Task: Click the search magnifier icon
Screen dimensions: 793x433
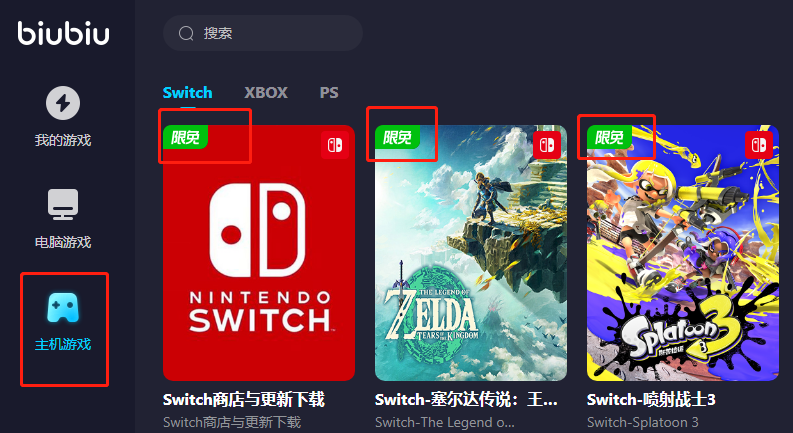Action: [x=186, y=33]
